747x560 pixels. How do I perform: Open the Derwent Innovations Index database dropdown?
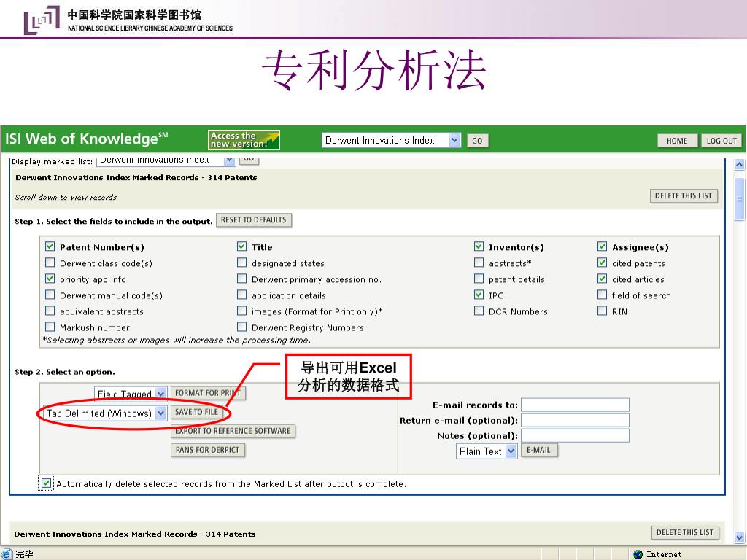point(392,140)
